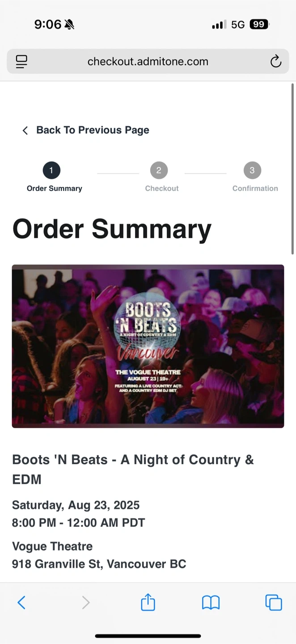Open the bookmarks book icon
Screen dimensions: 296x644
point(211,602)
